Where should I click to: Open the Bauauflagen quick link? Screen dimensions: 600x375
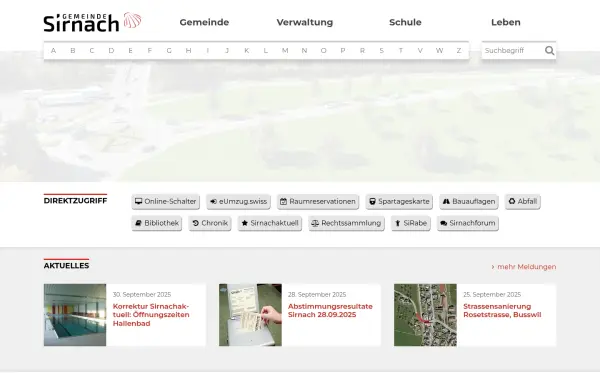469,202
